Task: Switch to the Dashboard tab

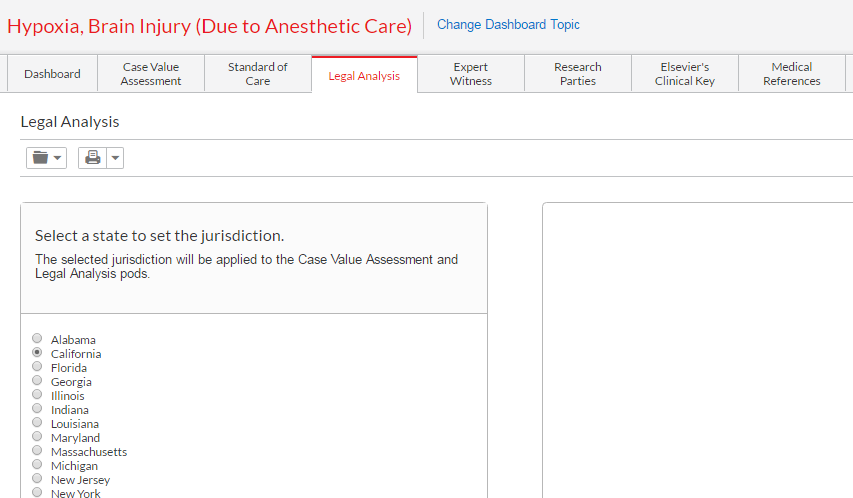Action: pos(52,73)
